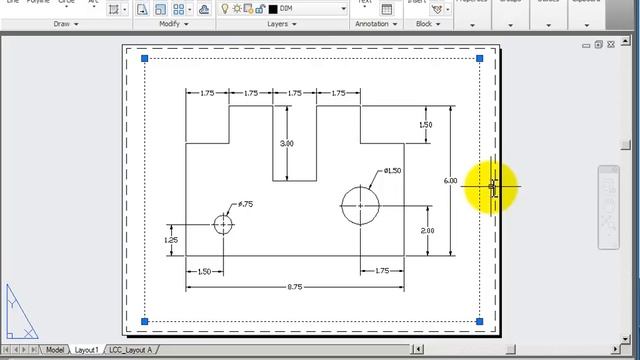Toggle DIM layer viewport freeze icon

tap(248, 9)
